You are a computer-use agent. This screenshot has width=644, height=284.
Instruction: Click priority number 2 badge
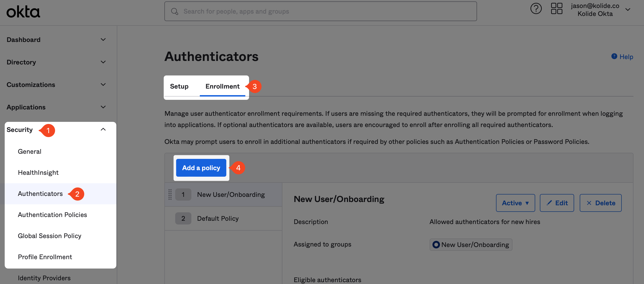[x=183, y=219]
